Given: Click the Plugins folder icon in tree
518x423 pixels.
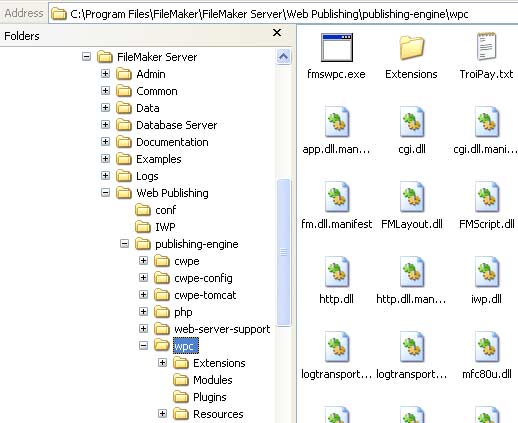Looking at the screenshot, I should coord(181,397).
